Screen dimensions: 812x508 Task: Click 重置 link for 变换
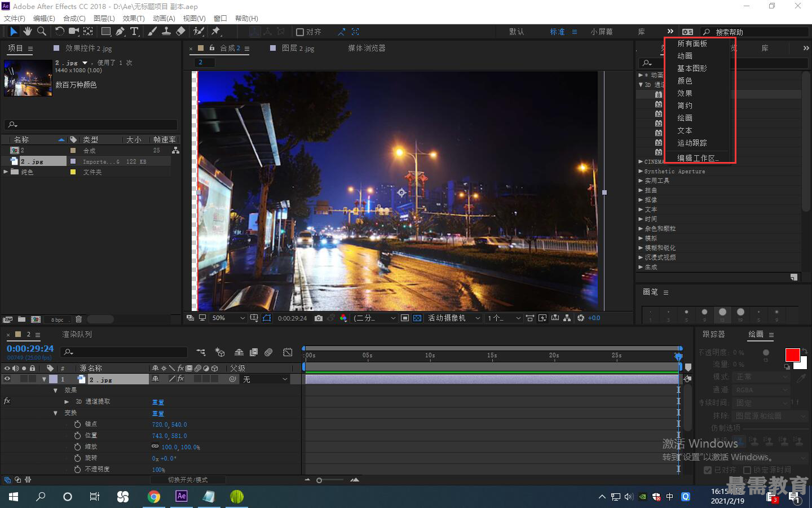point(158,414)
